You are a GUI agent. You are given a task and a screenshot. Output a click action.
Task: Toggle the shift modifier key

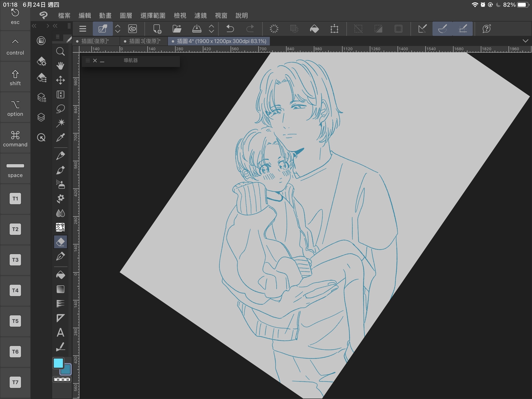point(15,77)
